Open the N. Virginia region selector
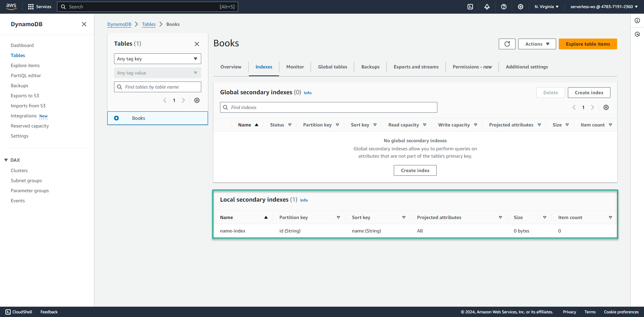The image size is (644, 317). click(546, 7)
